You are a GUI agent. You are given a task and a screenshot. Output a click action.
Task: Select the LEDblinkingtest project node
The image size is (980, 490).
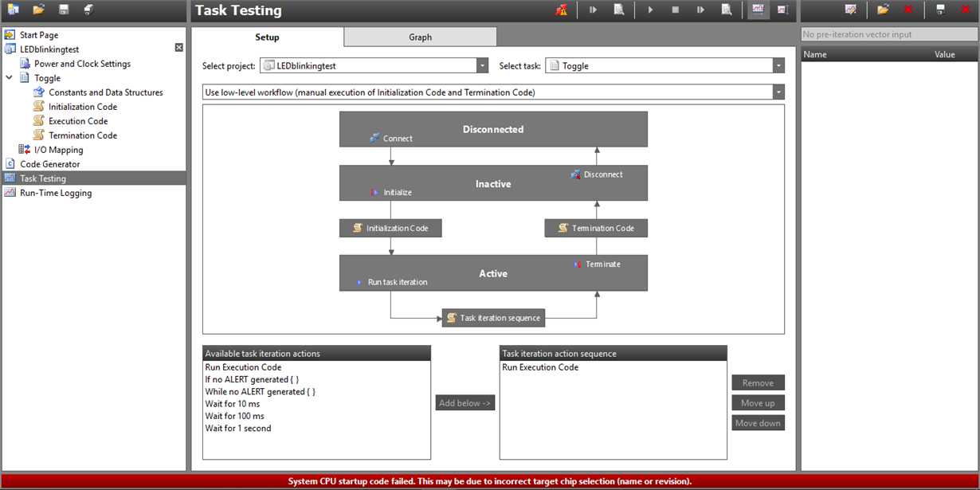49,49
